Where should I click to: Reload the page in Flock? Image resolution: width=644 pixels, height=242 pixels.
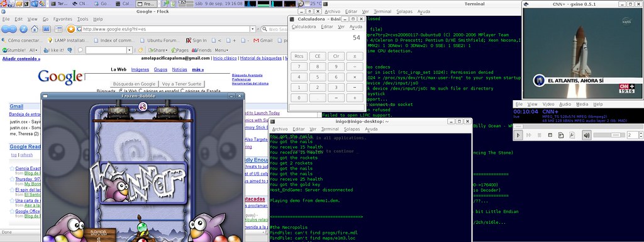24,29
